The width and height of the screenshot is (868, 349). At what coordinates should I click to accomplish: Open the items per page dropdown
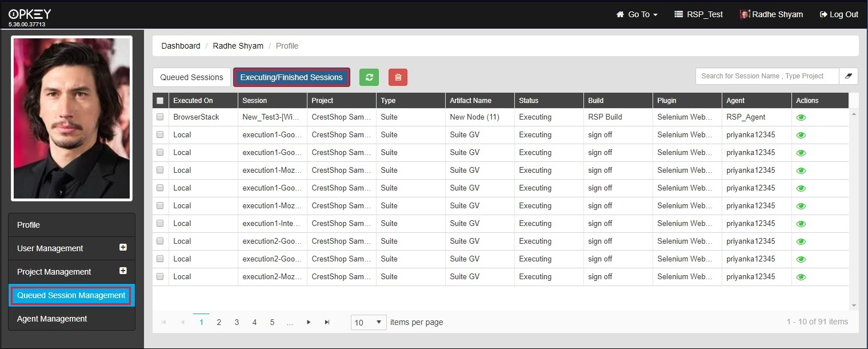point(368,322)
